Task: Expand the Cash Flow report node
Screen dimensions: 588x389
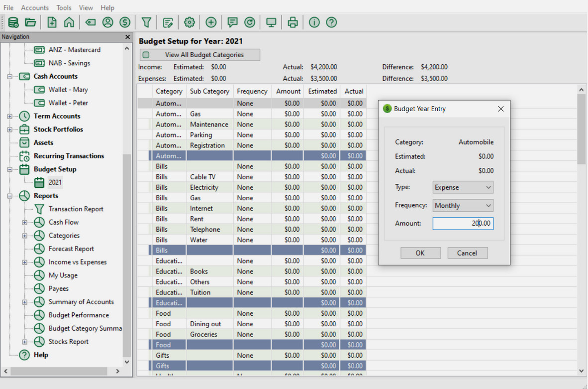Action: pos(25,222)
